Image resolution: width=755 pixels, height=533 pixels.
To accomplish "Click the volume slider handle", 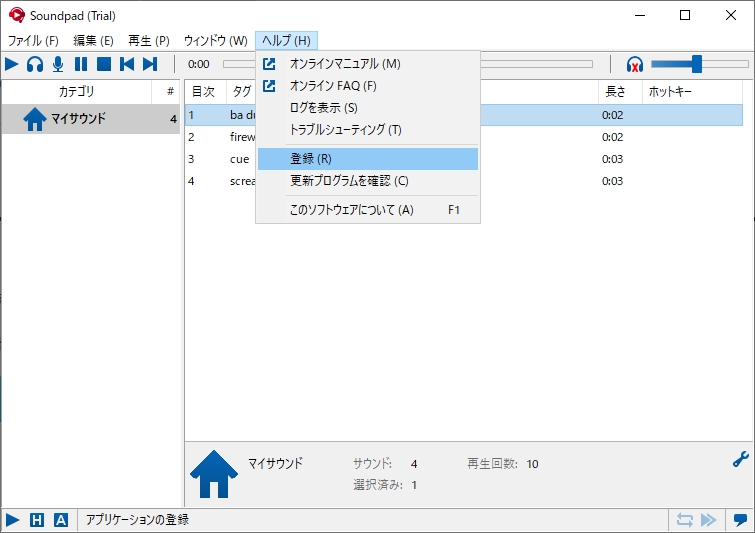I will coord(696,64).
